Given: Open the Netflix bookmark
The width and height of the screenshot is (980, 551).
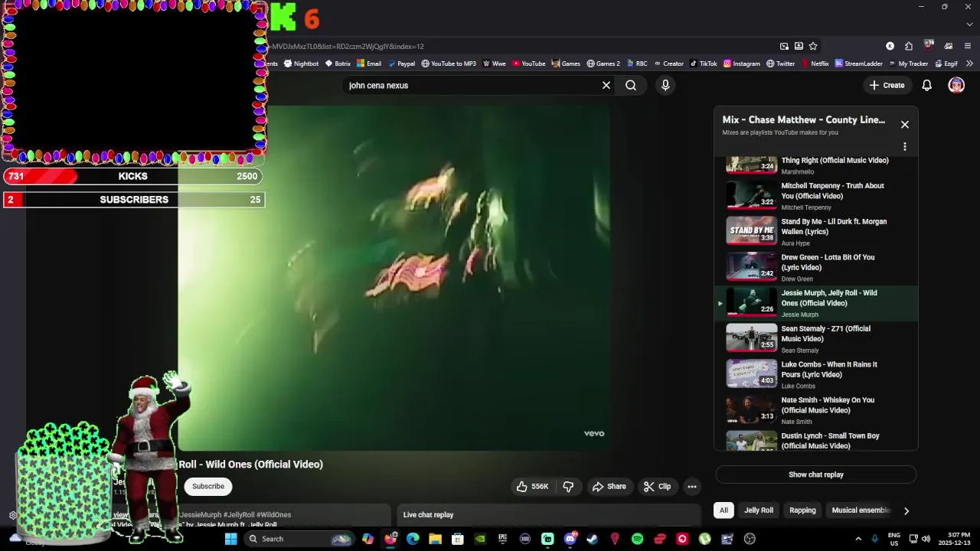Looking at the screenshot, I should pyautogui.click(x=815, y=64).
